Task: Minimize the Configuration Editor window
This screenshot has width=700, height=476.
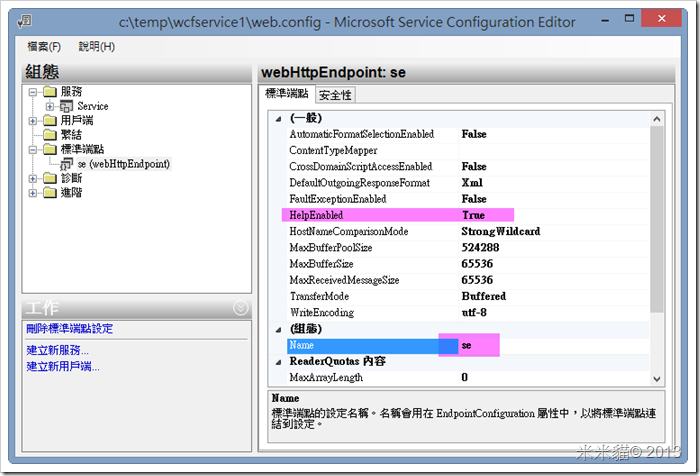Action: (605, 20)
